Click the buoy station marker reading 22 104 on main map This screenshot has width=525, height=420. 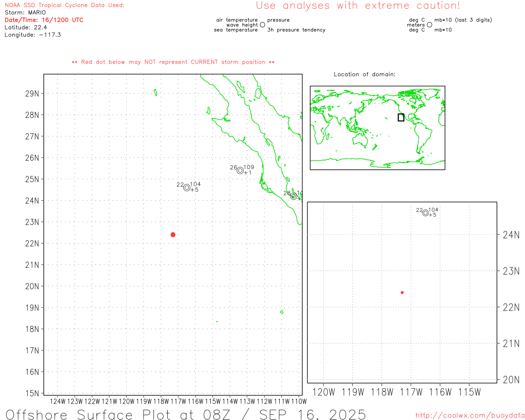click(x=187, y=188)
